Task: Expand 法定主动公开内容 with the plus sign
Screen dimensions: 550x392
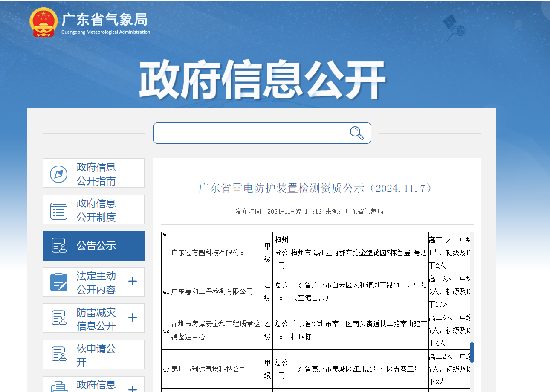Action: click(133, 282)
